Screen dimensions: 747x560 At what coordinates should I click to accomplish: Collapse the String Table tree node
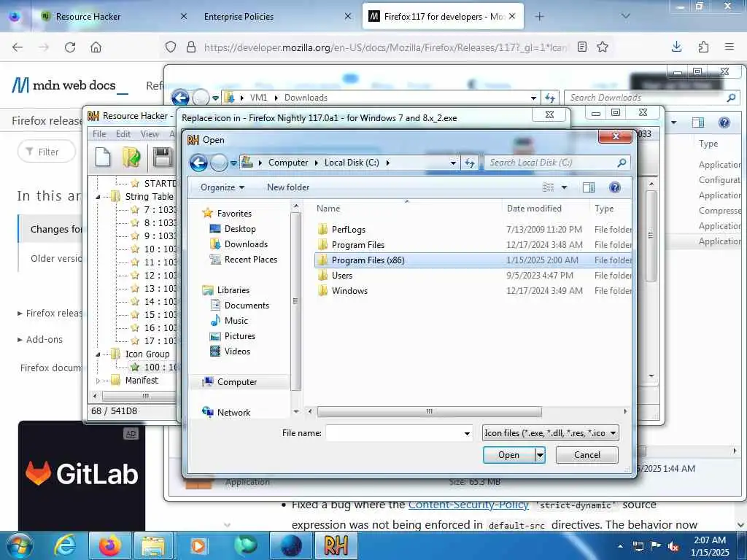98,197
